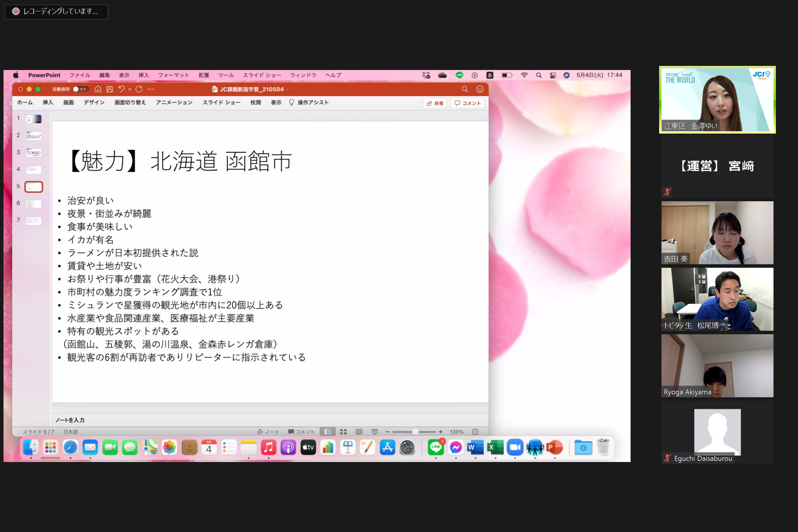Open the デザイン ribbon tab
Screen dimensions: 798x532
pyautogui.click(x=94, y=102)
